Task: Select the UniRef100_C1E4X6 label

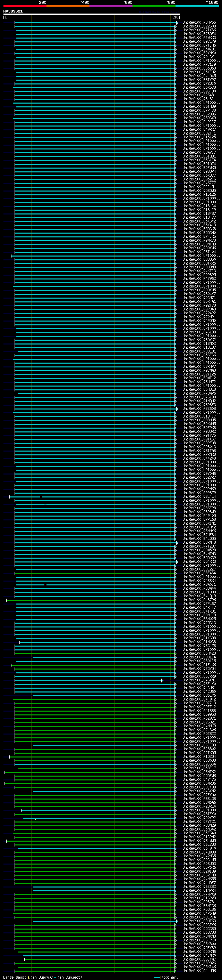Action: [199, 665]
